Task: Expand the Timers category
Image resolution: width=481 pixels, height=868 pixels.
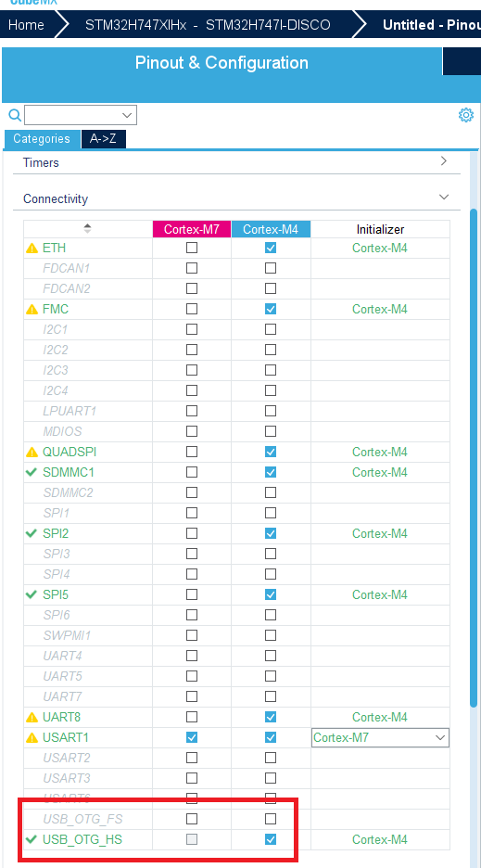Action: [237, 162]
